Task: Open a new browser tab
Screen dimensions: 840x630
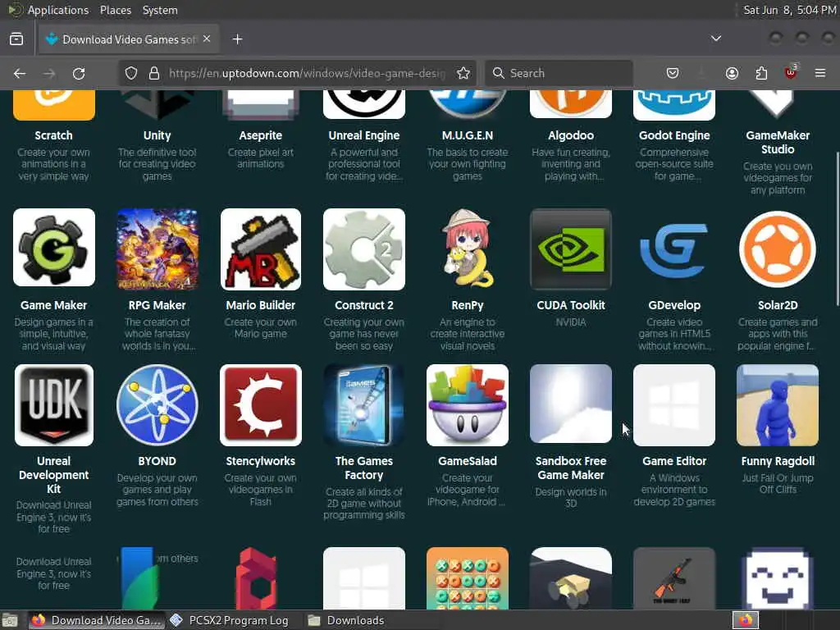Action: tap(237, 39)
